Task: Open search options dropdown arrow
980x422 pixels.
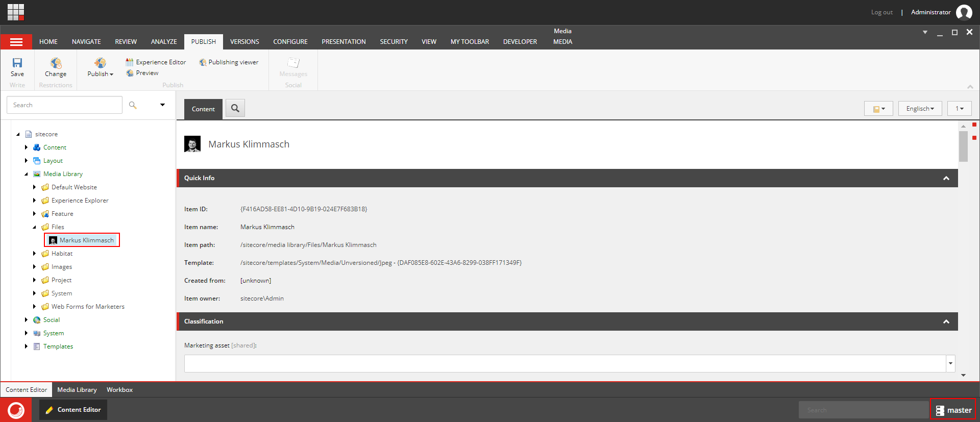Action: coord(162,105)
